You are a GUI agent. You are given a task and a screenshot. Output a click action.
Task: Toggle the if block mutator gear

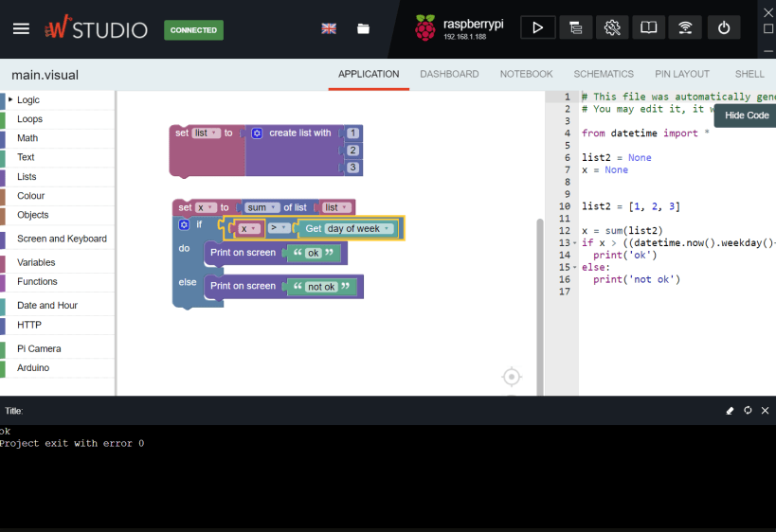point(184,225)
